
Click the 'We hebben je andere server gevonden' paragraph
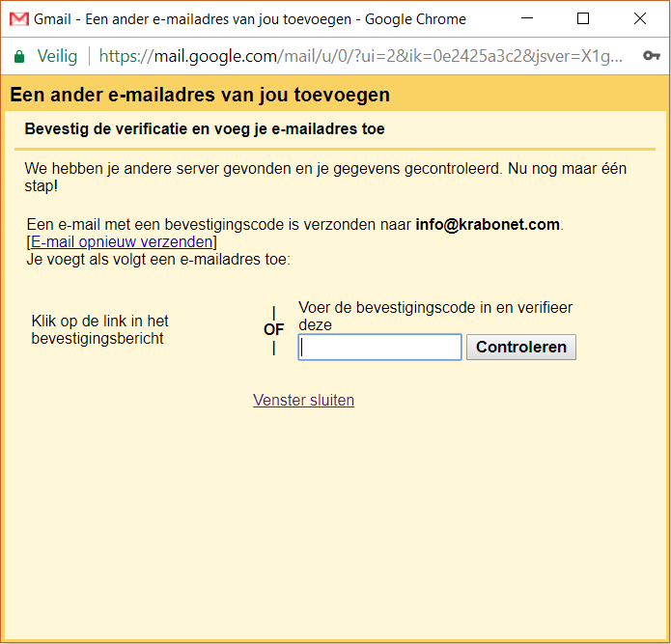point(325,176)
